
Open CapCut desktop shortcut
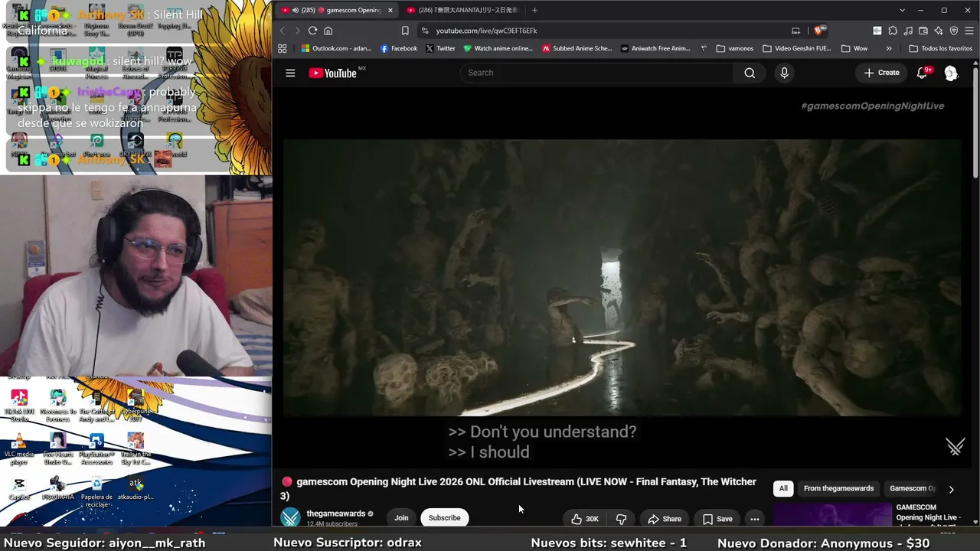(19, 488)
